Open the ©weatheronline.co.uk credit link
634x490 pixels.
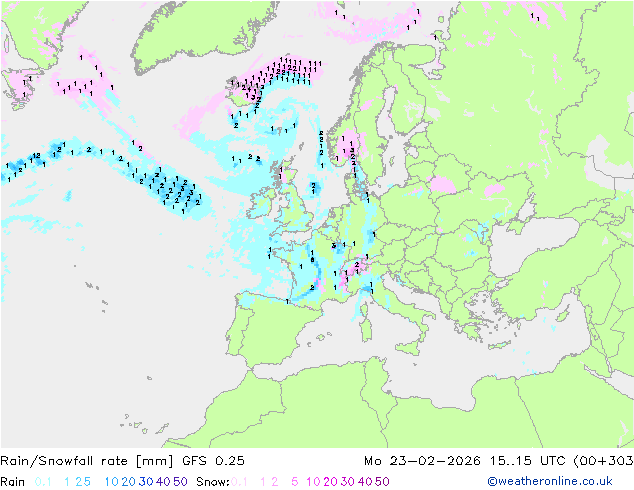(550, 482)
